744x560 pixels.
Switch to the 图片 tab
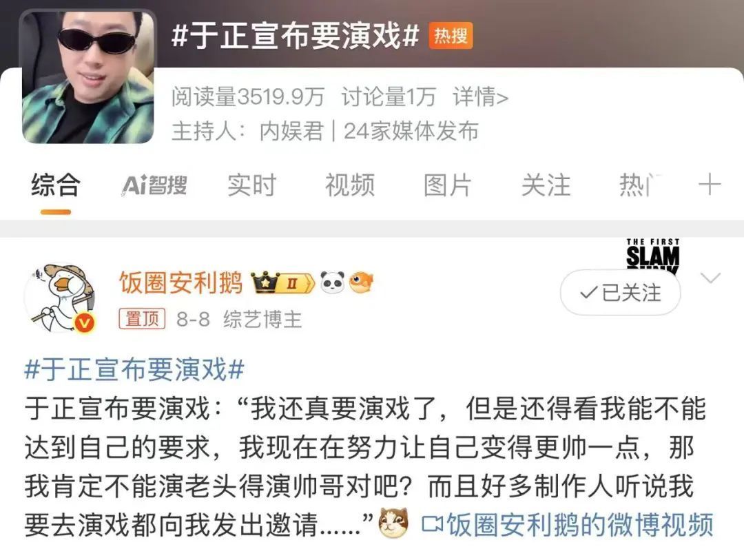click(x=448, y=185)
